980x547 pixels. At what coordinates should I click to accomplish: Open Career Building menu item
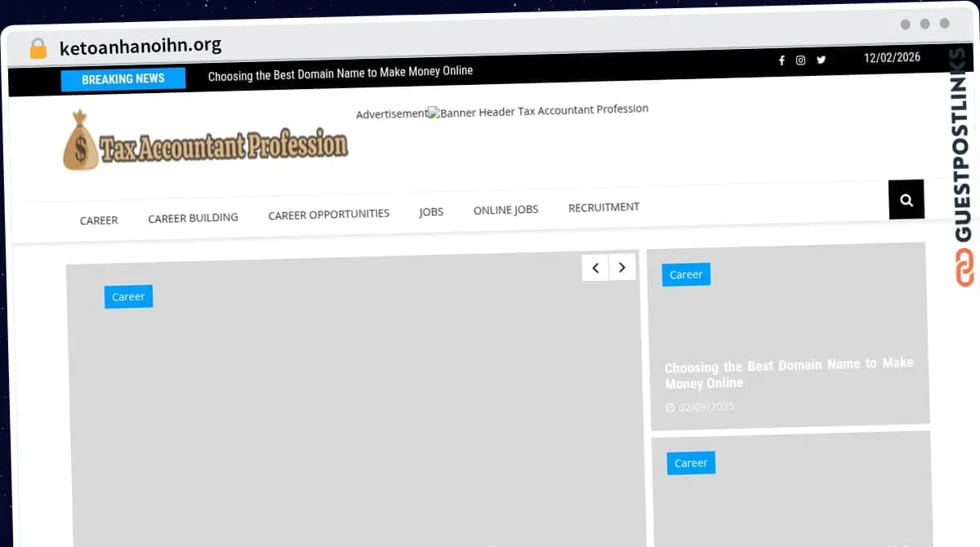coord(193,218)
